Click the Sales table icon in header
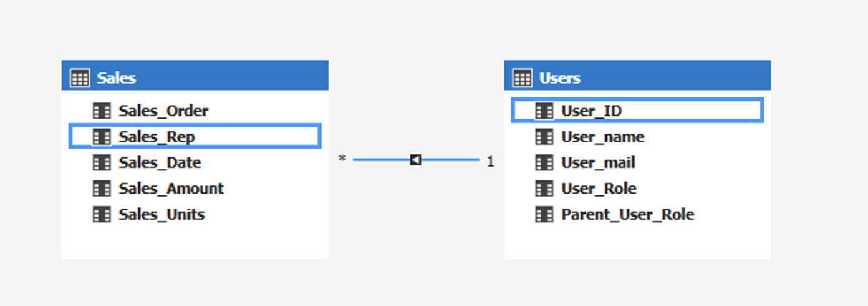Viewport: 868px width, 306px height. click(79, 78)
